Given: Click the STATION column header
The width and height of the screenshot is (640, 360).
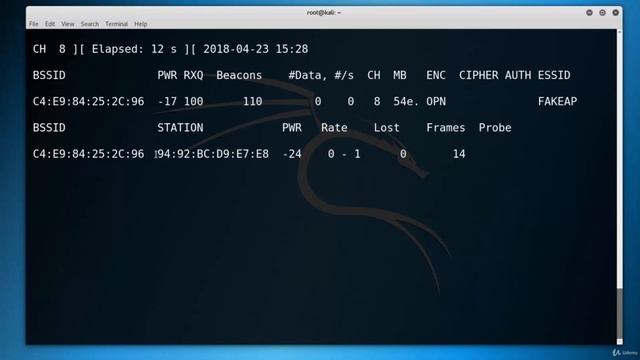Looking at the screenshot, I should click(180, 128).
